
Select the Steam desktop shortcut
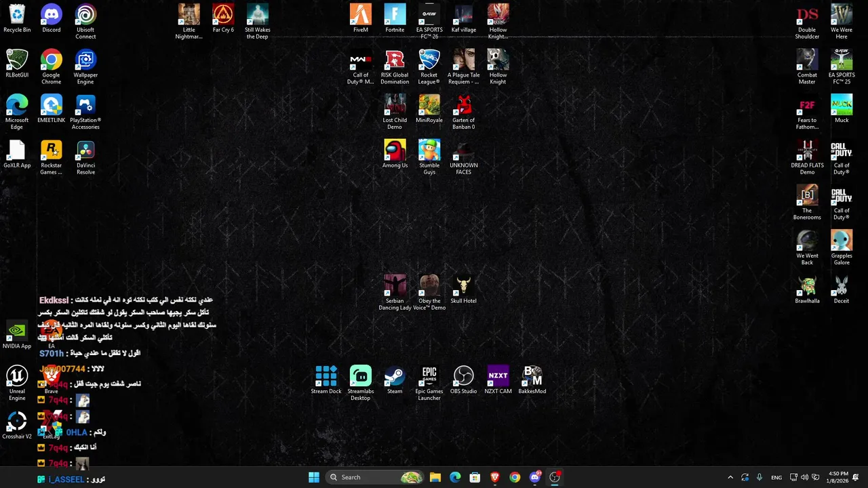tap(395, 380)
